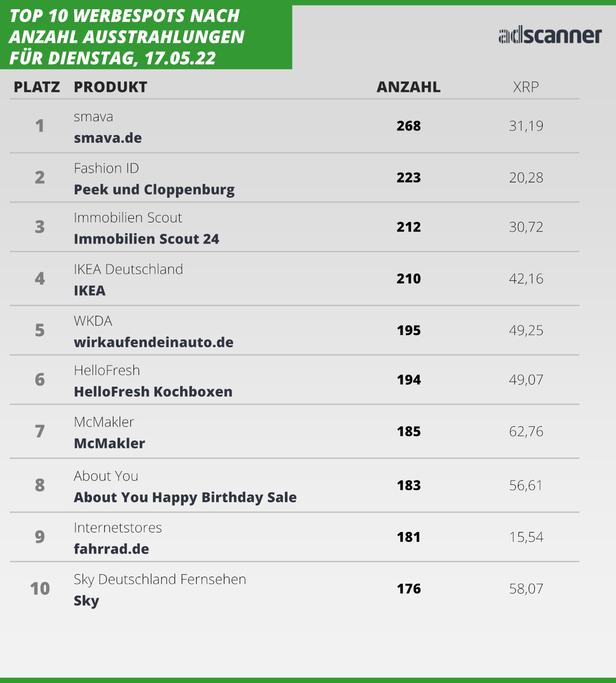
Task: Click the bold McMakler product name
Action: (x=109, y=444)
